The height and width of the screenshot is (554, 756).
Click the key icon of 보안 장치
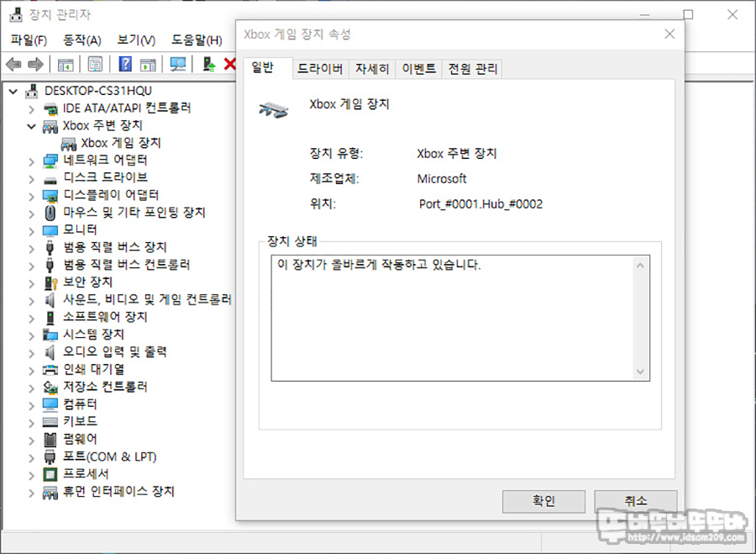pyautogui.click(x=50, y=282)
